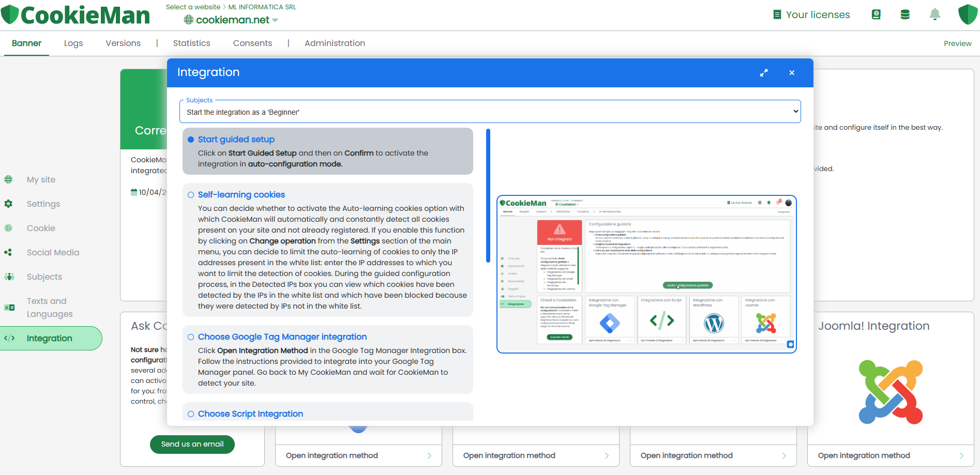
Task: Click the Settings gear icon in sidebar
Action: 8,204
